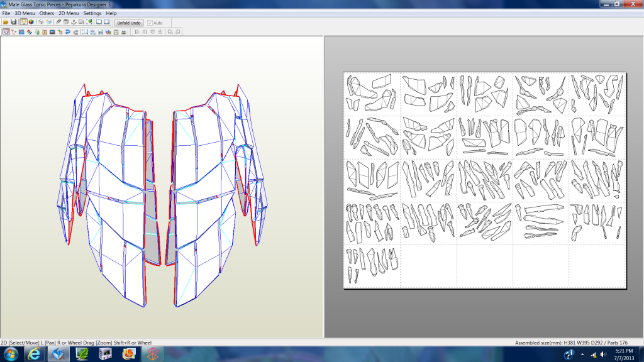Viewport: 644px width, 362px height.
Task: Click the Unfold Undo button
Action: click(x=129, y=23)
